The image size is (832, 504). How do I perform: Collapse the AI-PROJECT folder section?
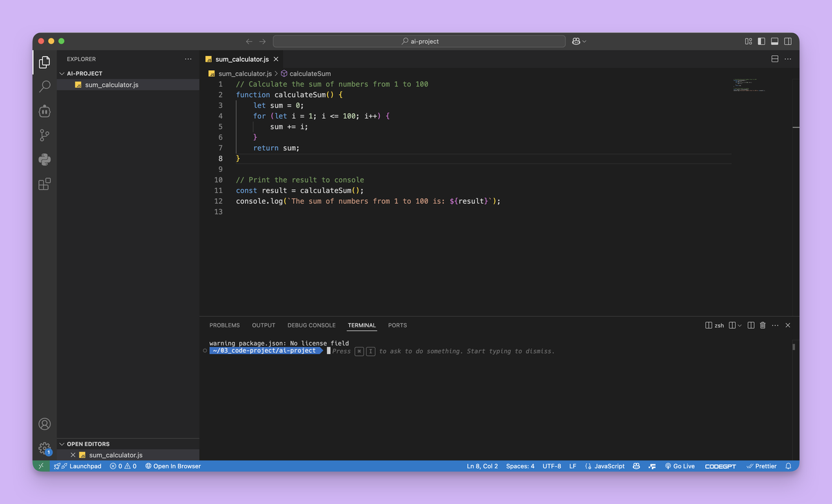[x=62, y=73]
